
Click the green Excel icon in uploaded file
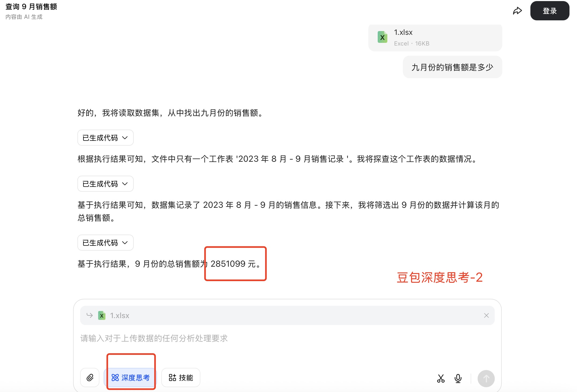[382, 37]
